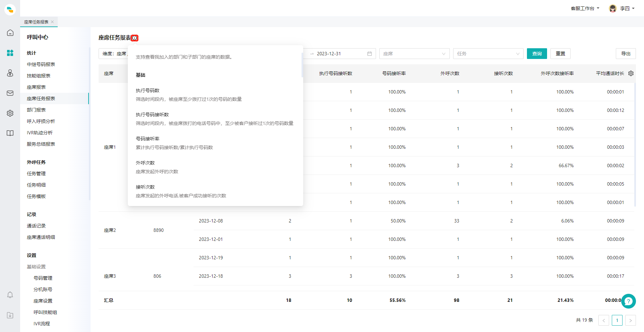Image resolution: width=644 pixels, height=332 pixels.
Task: Click the 座席2 row cell
Action: point(110,230)
